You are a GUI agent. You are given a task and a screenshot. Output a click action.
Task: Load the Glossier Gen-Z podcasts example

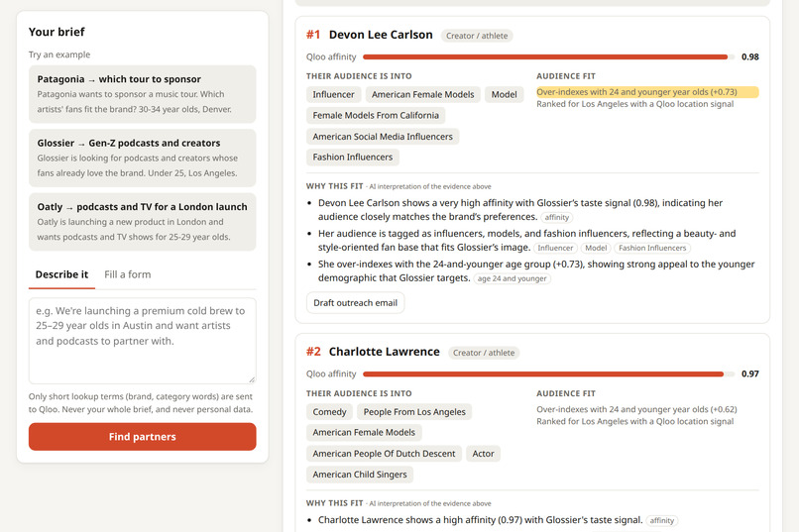click(142, 158)
